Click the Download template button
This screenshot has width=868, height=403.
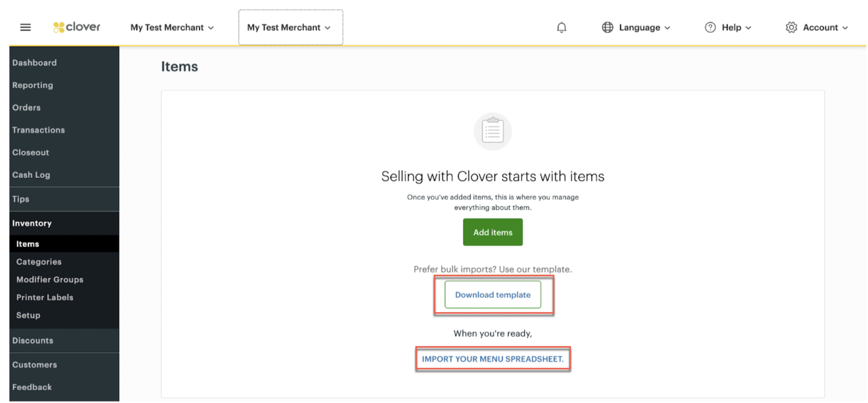493,295
